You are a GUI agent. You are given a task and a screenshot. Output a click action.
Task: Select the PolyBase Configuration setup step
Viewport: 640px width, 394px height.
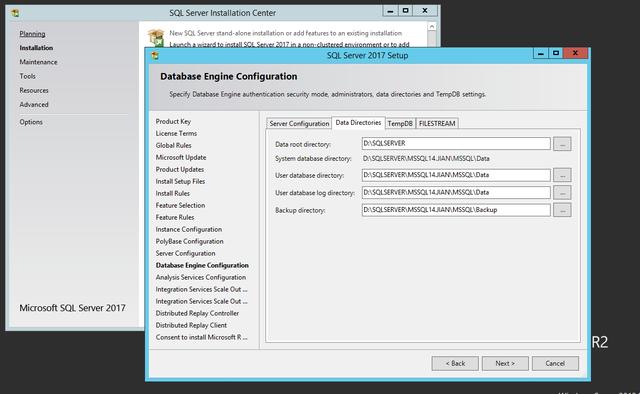(189, 241)
